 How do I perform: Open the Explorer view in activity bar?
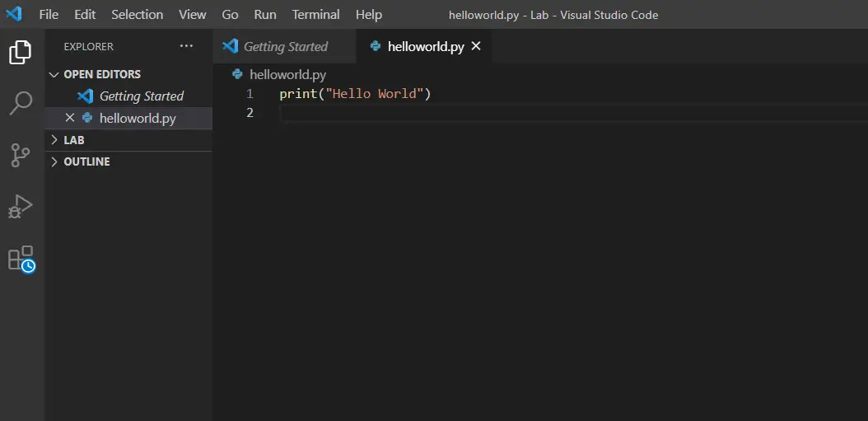tap(21, 52)
